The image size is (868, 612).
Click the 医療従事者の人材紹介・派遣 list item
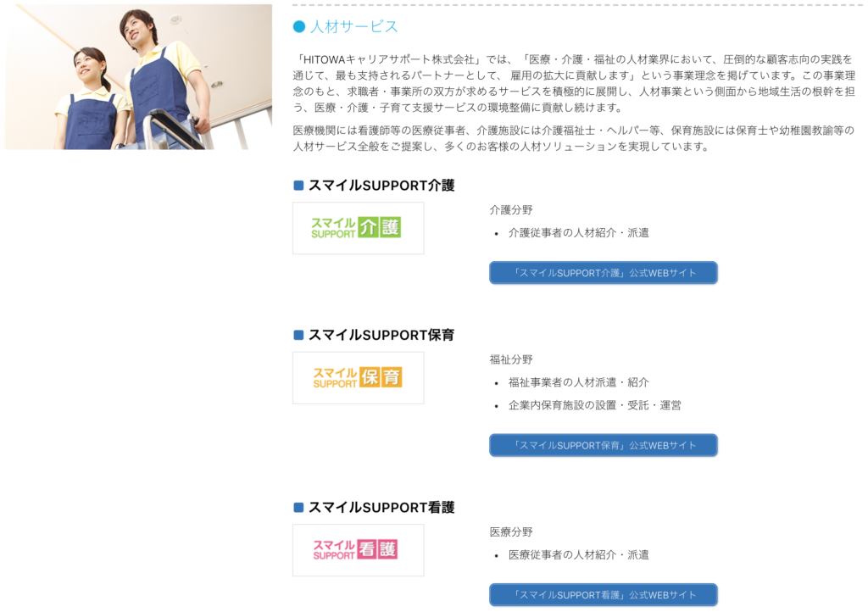[x=578, y=555]
